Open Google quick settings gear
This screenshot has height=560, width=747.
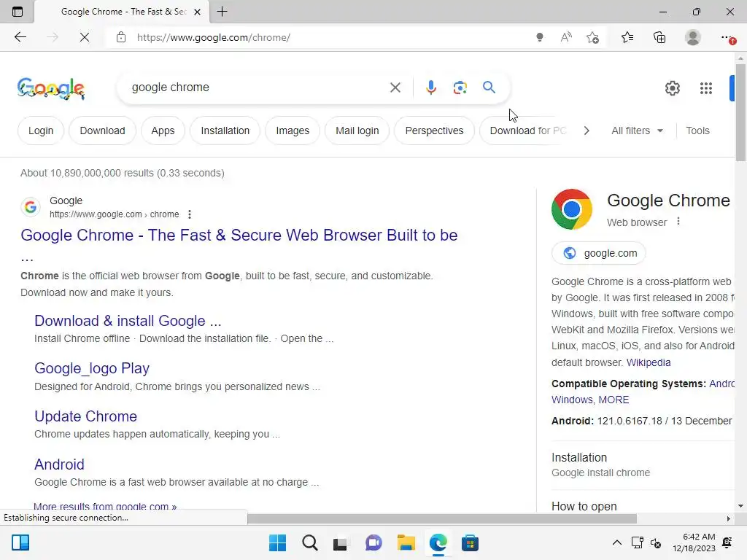[672, 88]
